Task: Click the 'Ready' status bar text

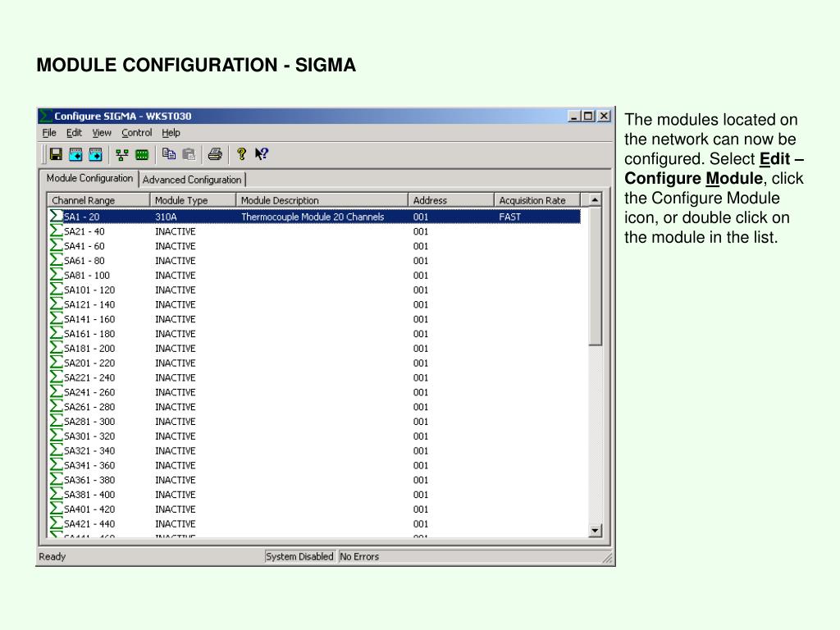Action: coord(52,557)
